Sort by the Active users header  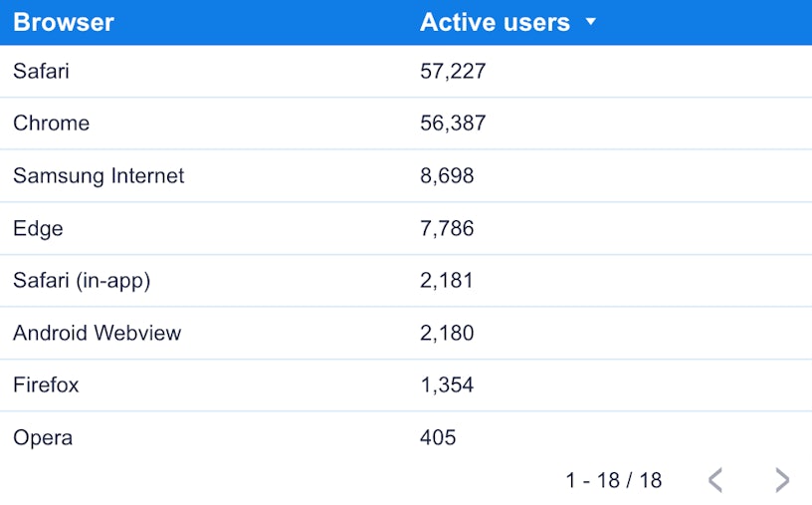(495, 22)
